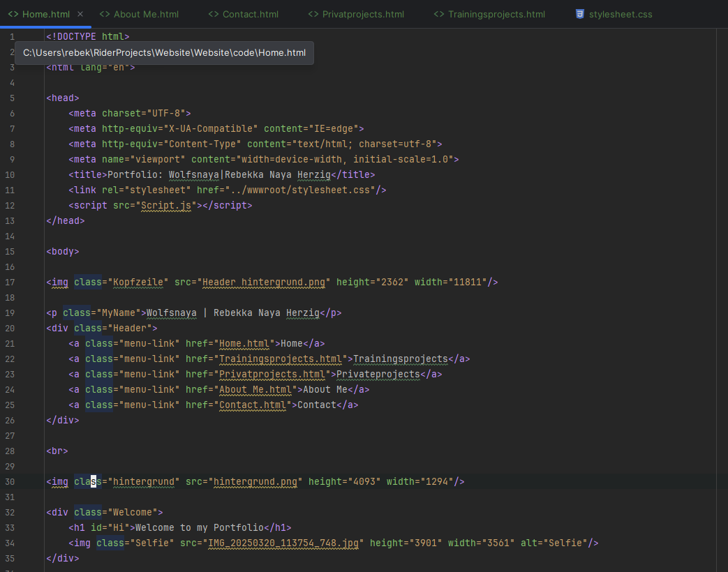Click the closing </div> on line 35

63,558
